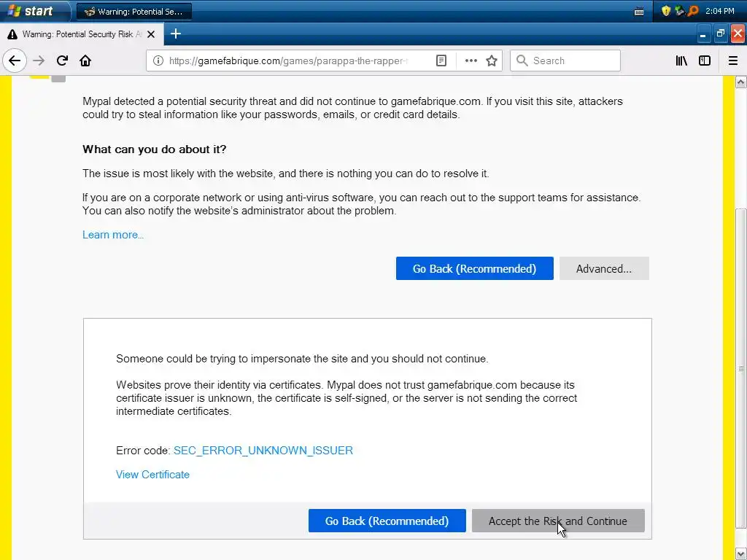Open page actions three-dot menu
This screenshot has height=560, width=747.
point(471,61)
